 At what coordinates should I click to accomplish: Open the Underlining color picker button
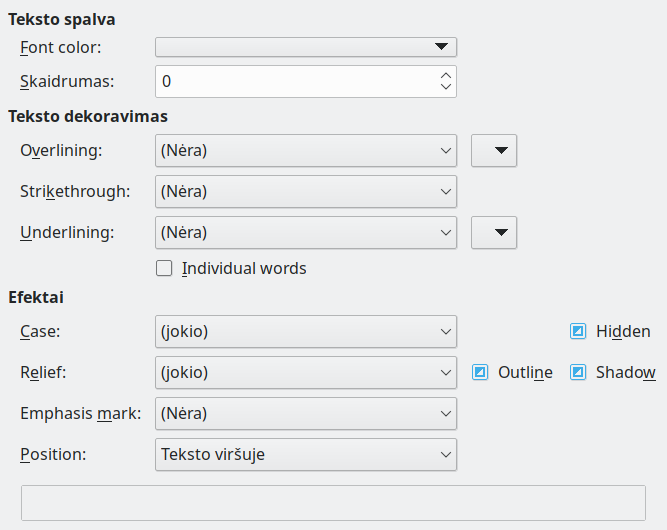(x=493, y=232)
